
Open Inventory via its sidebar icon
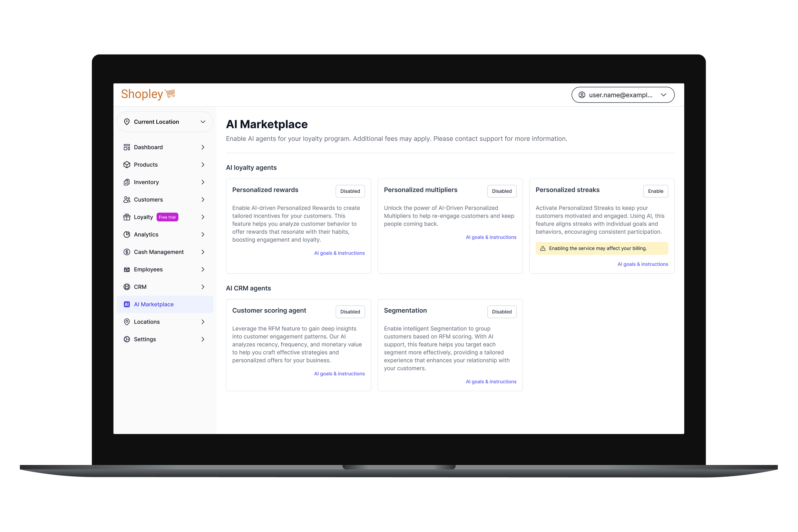[127, 182]
